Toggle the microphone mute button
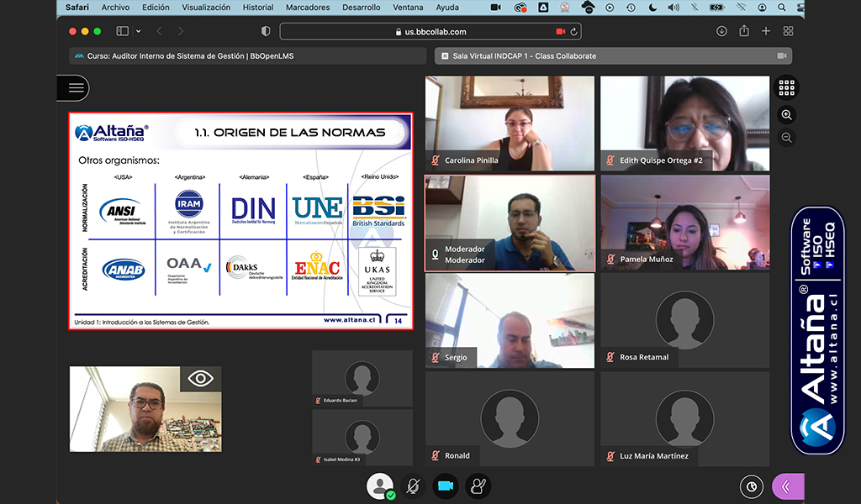Screen dimensions: 861x504 pyautogui.click(x=413, y=486)
